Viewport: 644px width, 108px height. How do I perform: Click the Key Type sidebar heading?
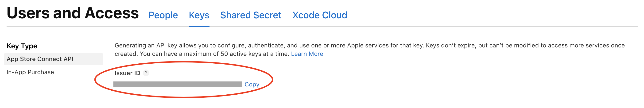click(22, 46)
